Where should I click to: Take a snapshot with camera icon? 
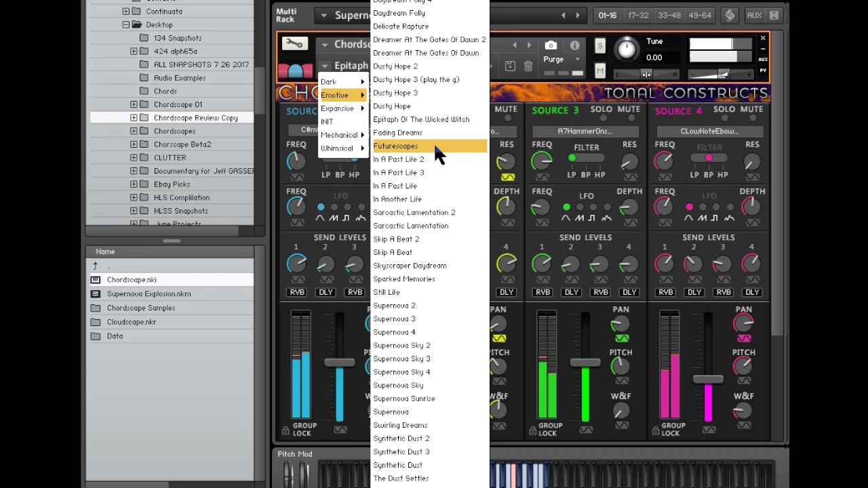[x=551, y=45]
